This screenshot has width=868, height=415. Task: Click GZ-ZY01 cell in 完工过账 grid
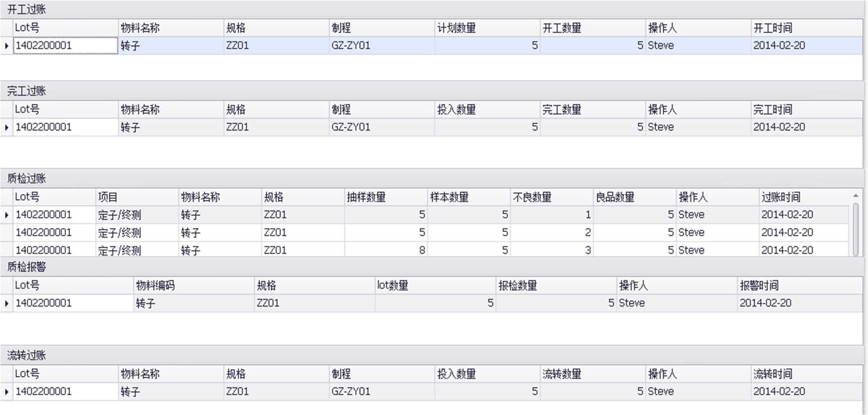coord(382,127)
